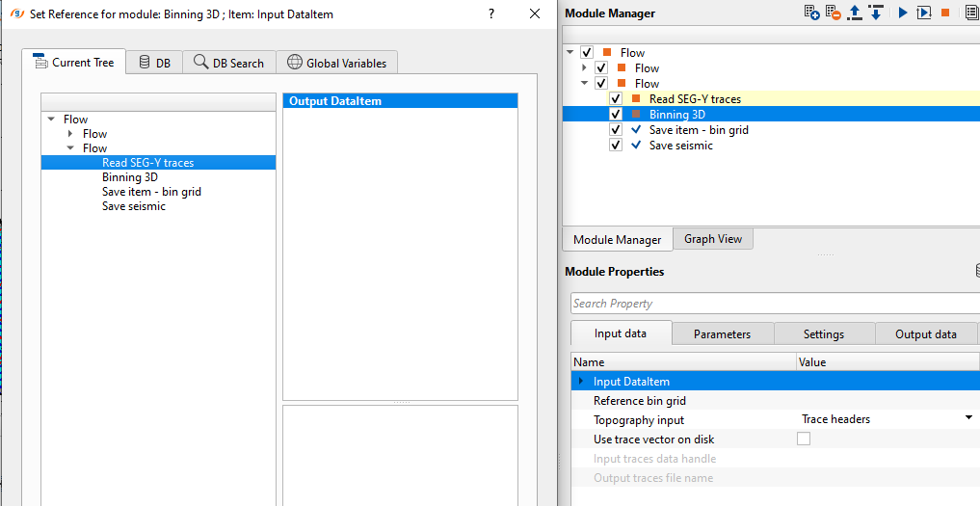Click the add module icon in Module Manager
The width and height of the screenshot is (980, 506).
pos(811,13)
